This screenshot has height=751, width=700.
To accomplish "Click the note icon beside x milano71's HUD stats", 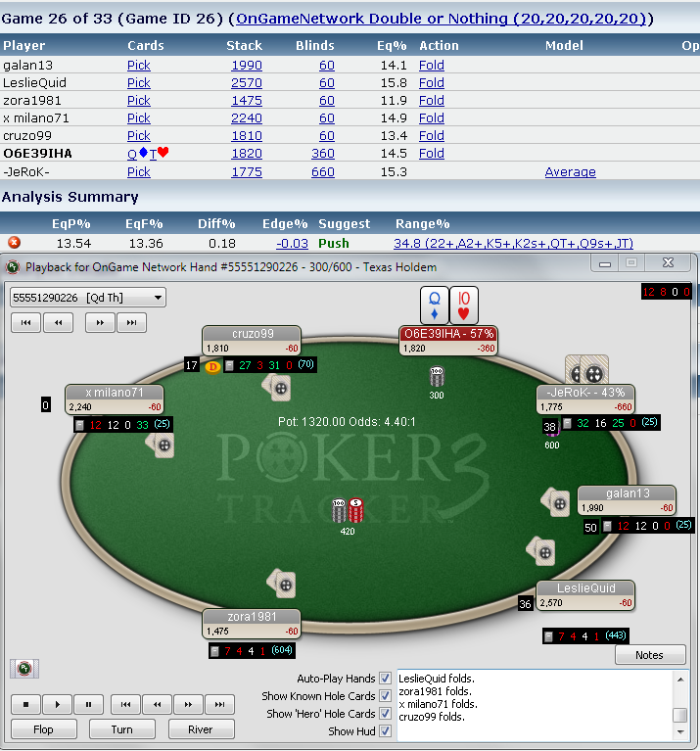I will 80,425.
